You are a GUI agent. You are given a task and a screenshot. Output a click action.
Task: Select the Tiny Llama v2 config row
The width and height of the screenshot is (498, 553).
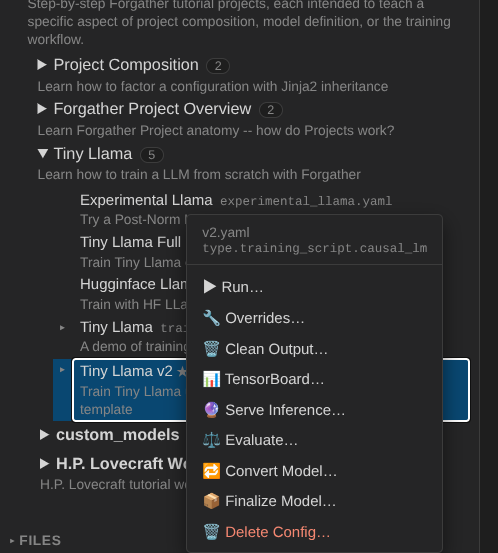coord(271,390)
